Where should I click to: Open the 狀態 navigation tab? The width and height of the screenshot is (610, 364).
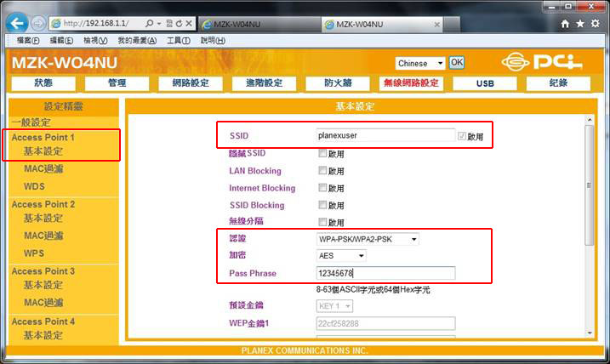[x=43, y=83]
